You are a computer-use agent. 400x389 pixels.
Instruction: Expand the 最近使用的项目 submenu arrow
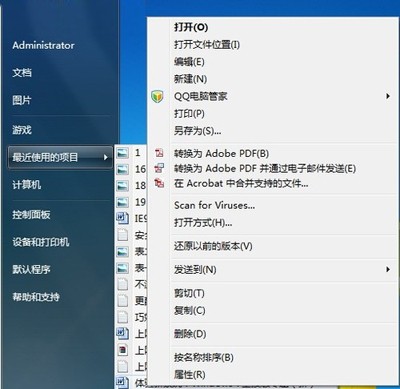click(x=105, y=157)
